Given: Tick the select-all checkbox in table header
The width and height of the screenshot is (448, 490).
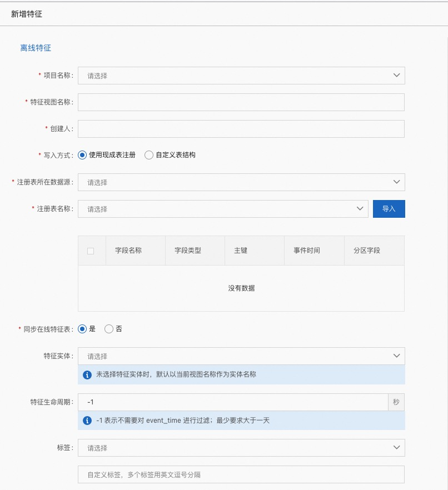Looking at the screenshot, I should (x=91, y=251).
